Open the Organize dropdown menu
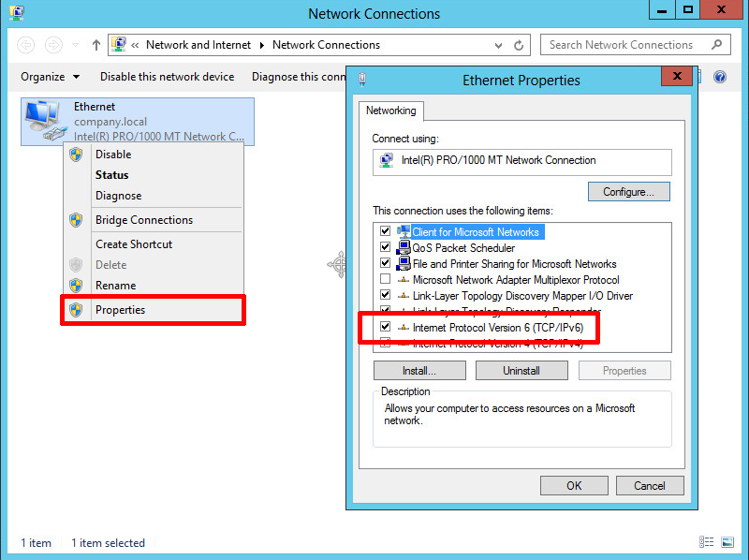The image size is (749, 560). click(x=51, y=77)
